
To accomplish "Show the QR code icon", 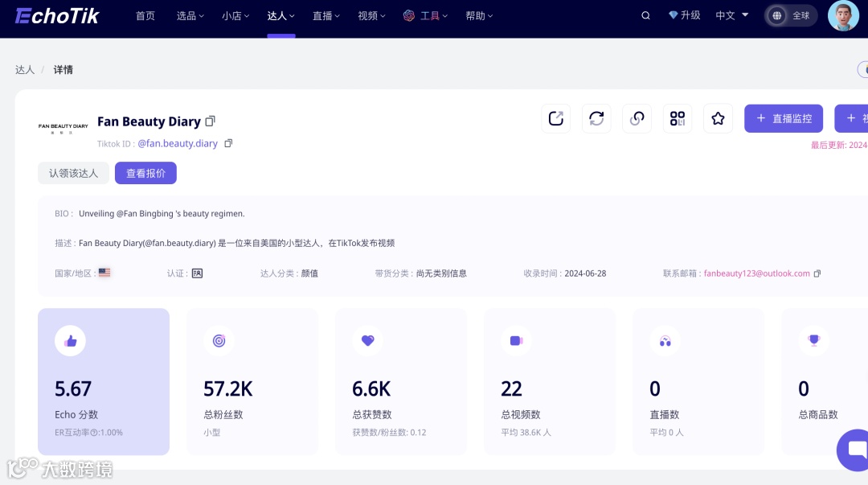I will coord(677,118).
